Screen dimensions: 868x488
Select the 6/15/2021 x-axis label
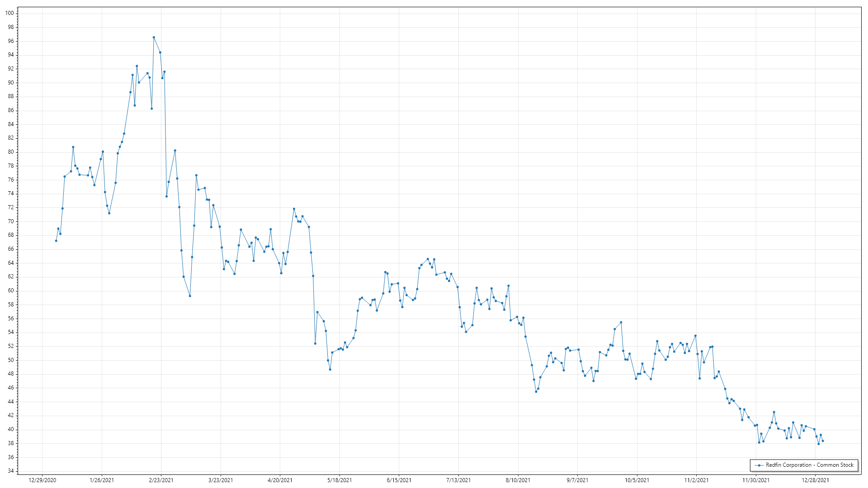click(x=399, y=480)
